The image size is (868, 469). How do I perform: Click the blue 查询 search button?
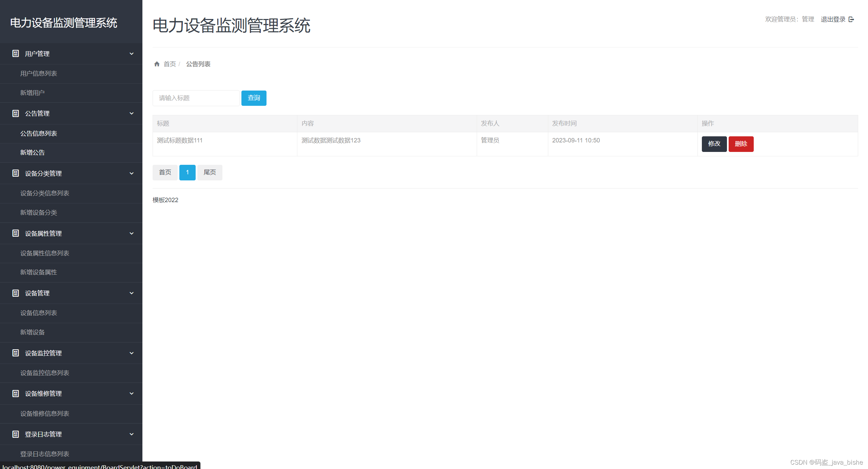pyautogui.click(x=254, y=98)
